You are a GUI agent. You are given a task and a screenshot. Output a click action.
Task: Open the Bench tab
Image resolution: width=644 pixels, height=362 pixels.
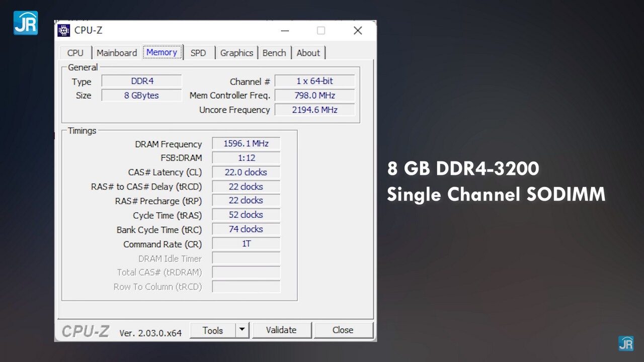click(274, 53)
